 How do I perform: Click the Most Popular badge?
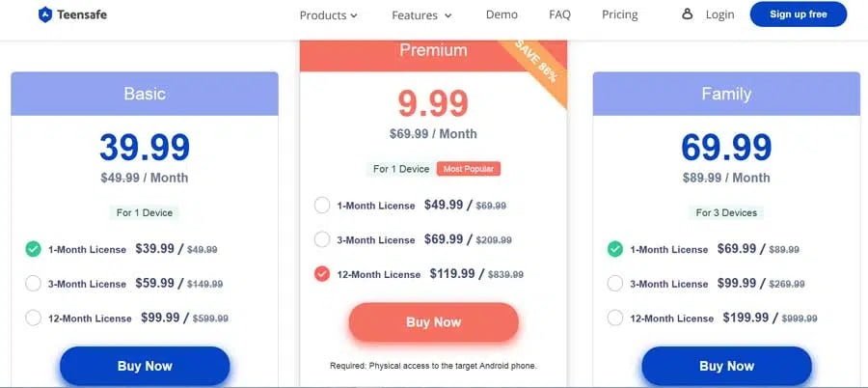469,169
